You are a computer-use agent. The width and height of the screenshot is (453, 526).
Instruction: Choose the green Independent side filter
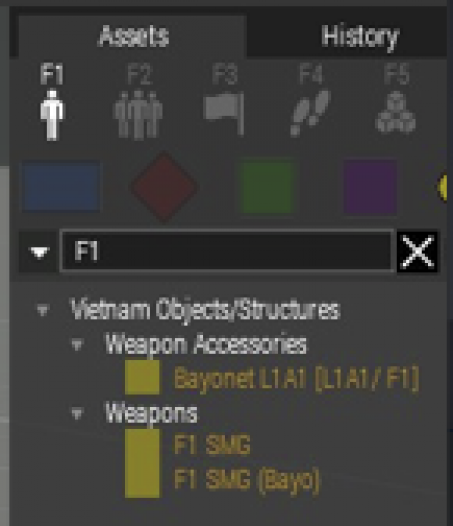coord(267,187)
